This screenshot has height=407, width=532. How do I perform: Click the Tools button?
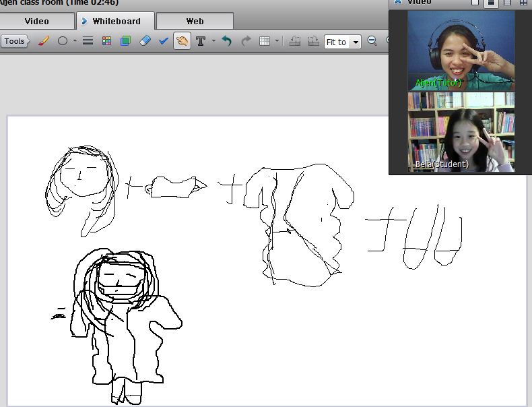pos(14,41)
